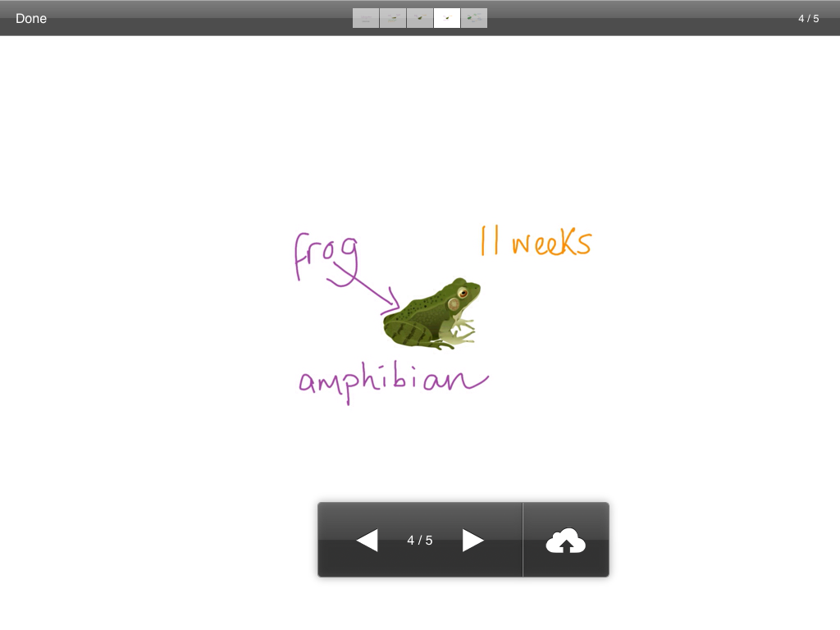The width and height of the screenshot is (840, 630).
Task: Tap the Done button
Action: pos(31,18)
